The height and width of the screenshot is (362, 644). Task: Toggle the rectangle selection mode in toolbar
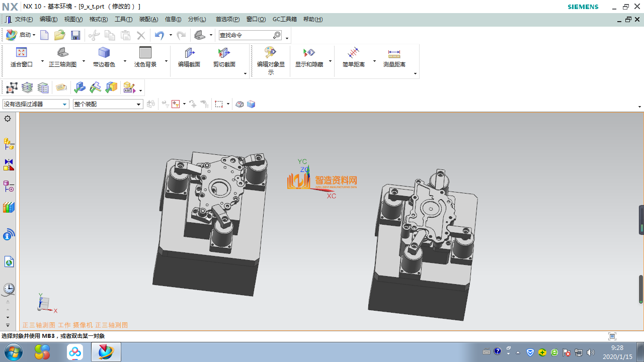tap(219, 104)
